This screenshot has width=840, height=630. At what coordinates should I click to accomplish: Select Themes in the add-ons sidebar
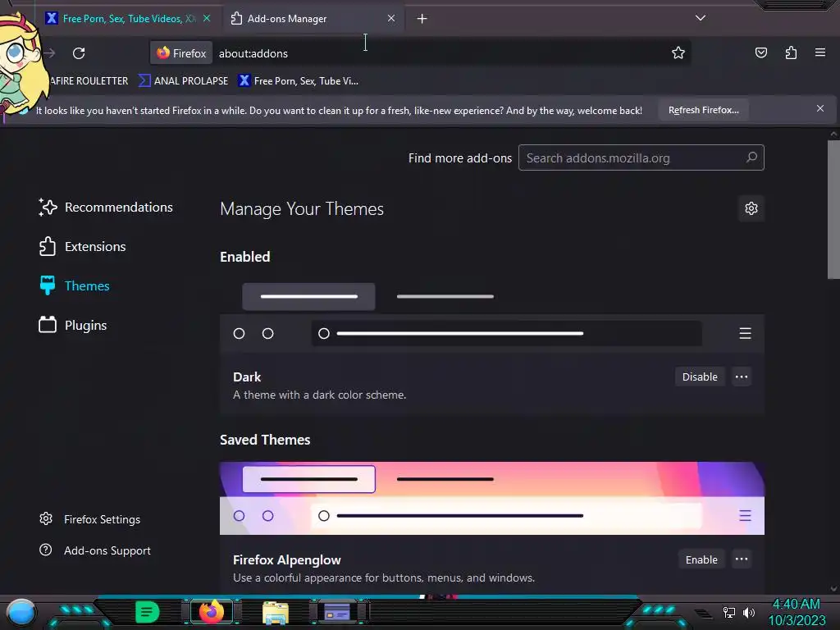pyautogui.click(x=75, y=286)
